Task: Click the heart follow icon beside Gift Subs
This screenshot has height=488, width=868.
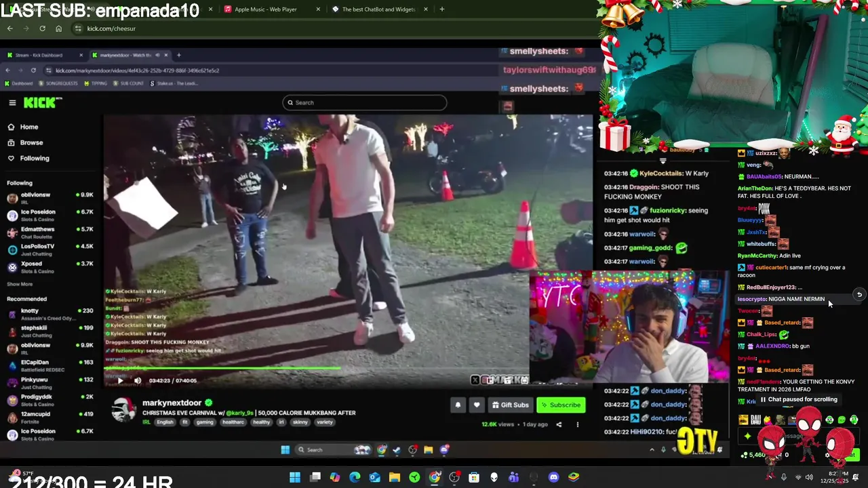Action: coord(477,405)
